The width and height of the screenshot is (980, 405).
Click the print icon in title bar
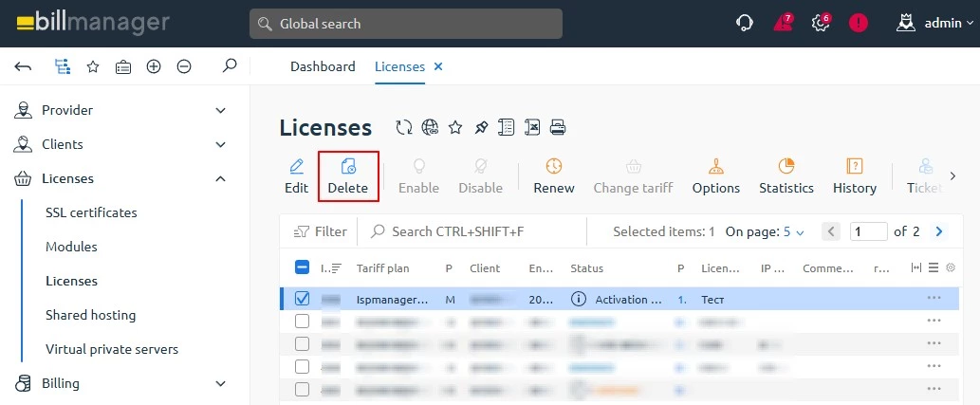pos(558,127)
